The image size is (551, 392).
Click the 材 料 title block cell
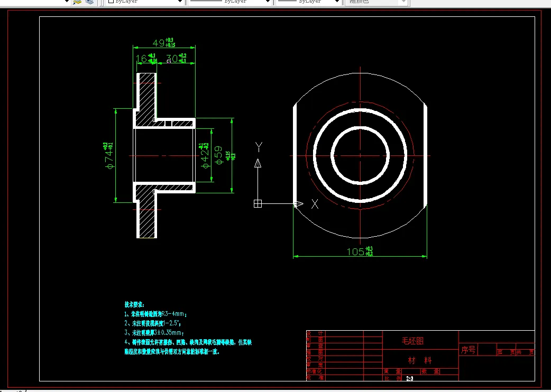click(419, 360)
